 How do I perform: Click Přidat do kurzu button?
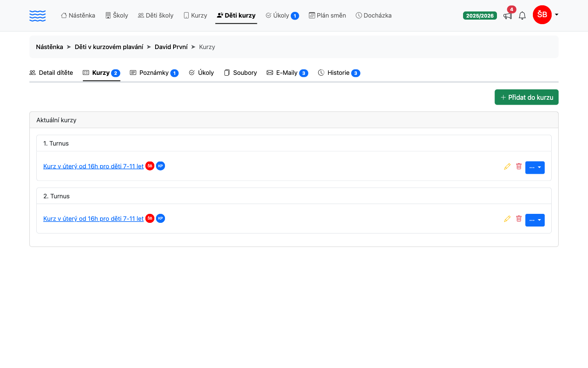click(526, 97)
